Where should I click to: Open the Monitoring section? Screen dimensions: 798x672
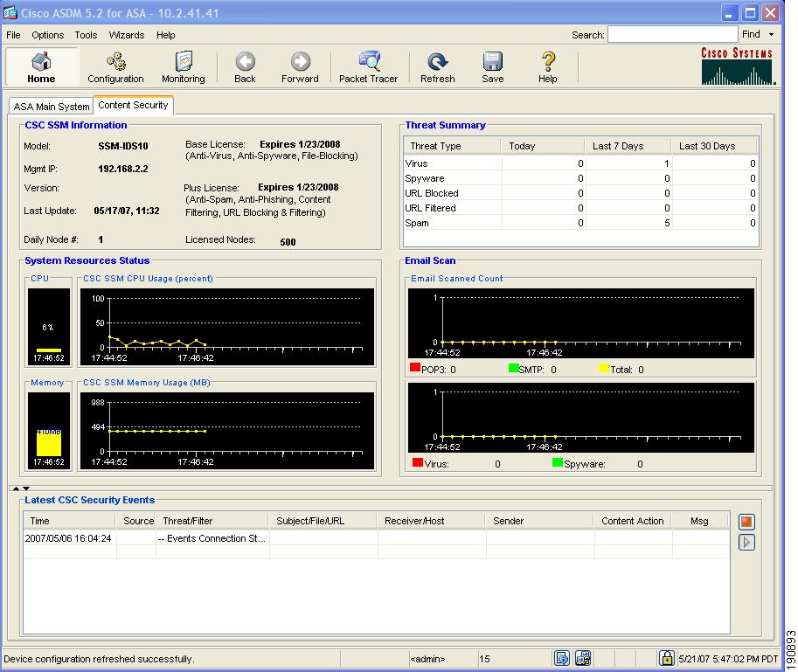pos(184,66)
